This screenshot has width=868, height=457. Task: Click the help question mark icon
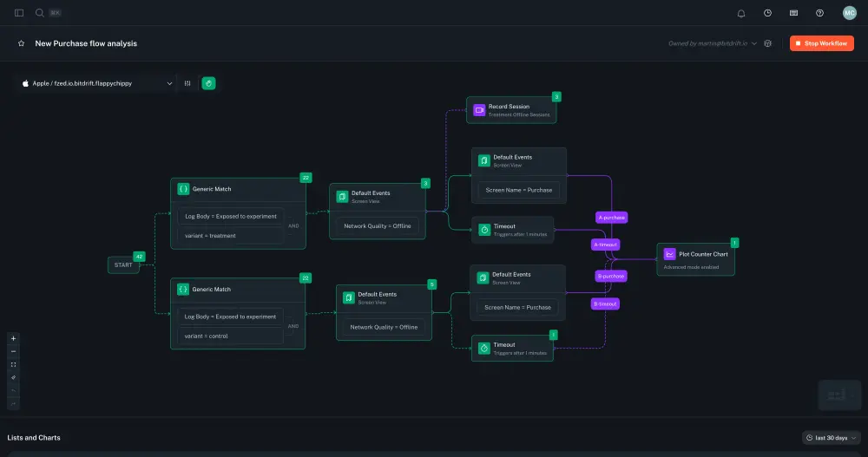819,13
